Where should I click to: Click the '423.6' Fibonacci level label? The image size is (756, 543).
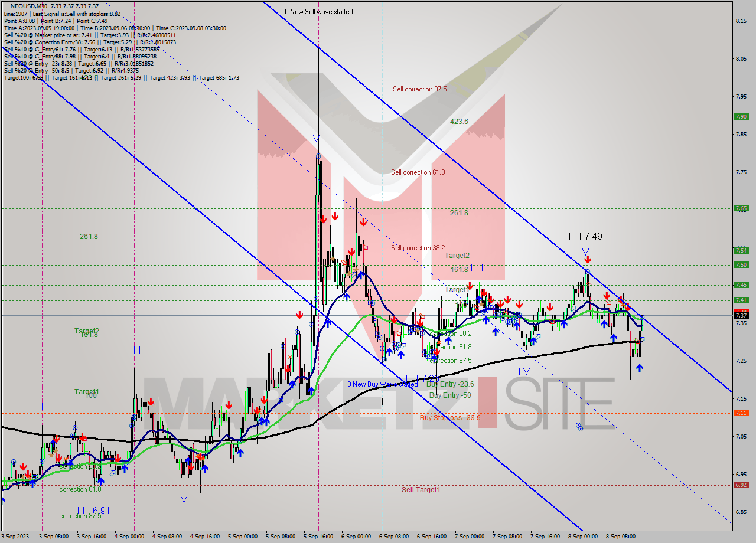459,121
